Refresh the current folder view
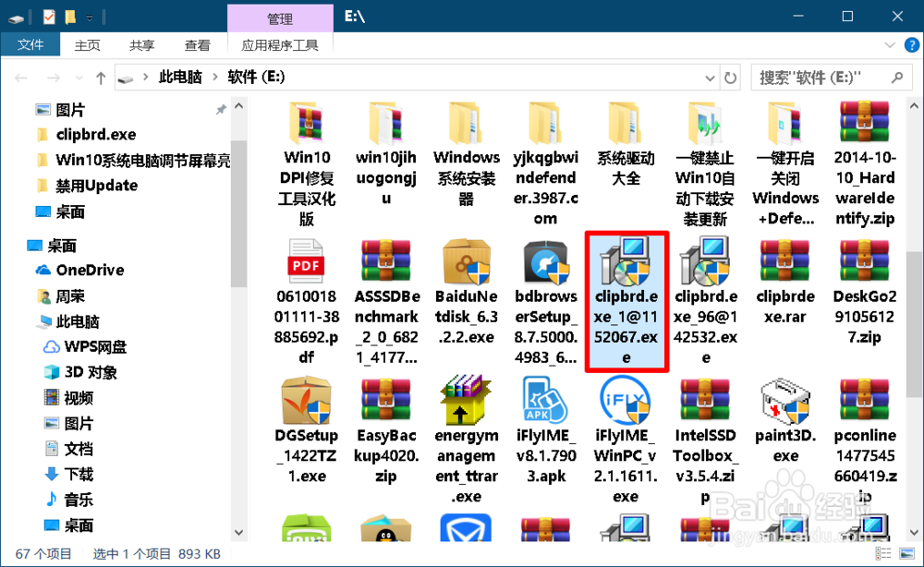This screenshot has height=567, width=924. coord(730,78)
